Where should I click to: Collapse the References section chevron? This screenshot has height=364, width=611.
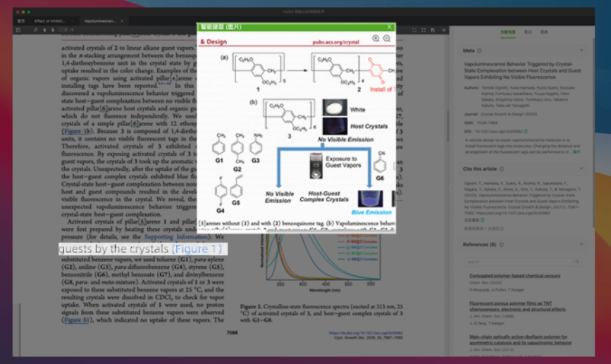coord(581,244)
